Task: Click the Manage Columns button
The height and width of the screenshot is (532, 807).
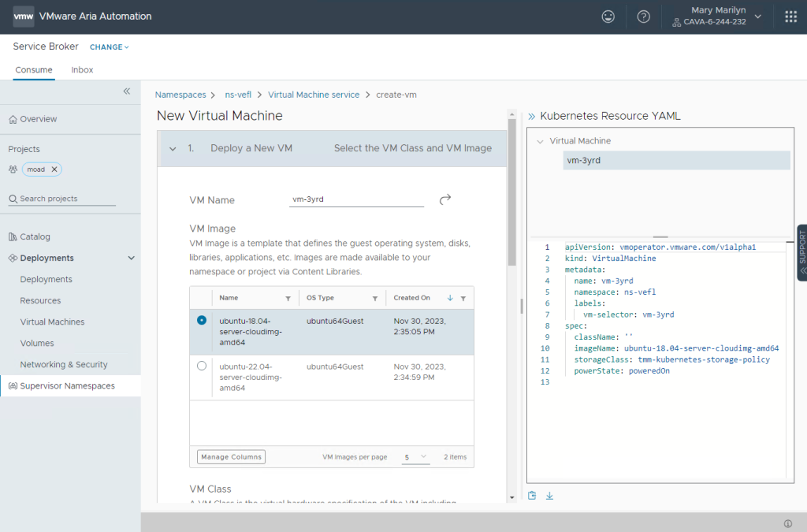Action: pos(231,457)
